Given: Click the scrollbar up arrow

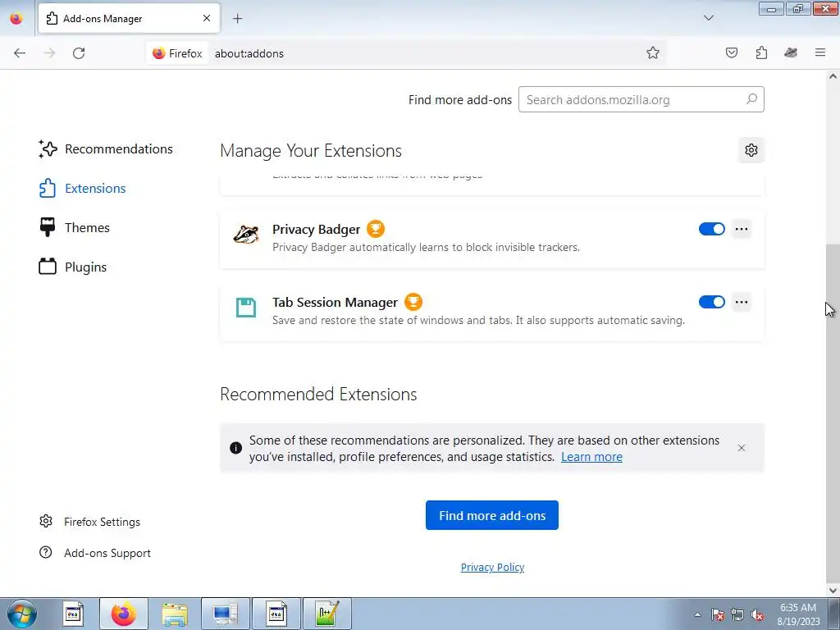Looking at the screenshot, I should (833, 76).
